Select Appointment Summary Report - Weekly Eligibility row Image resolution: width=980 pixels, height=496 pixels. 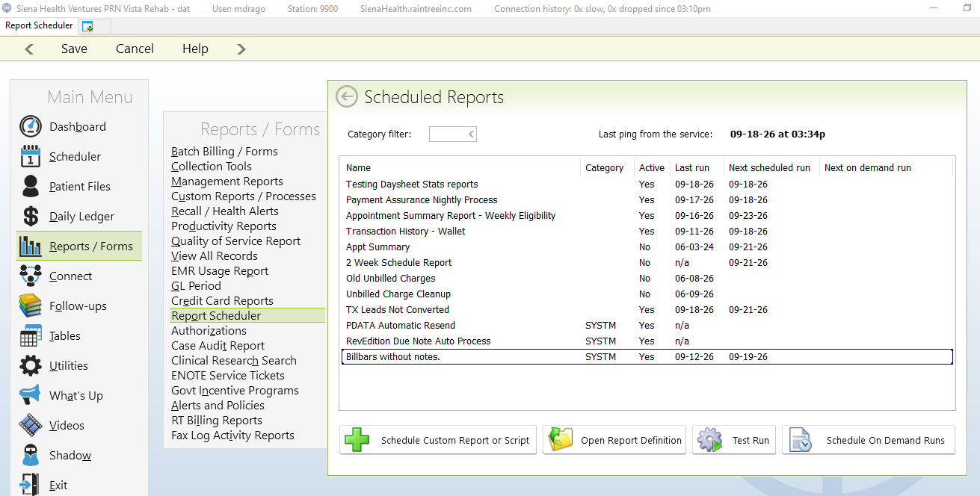[647, 215]
